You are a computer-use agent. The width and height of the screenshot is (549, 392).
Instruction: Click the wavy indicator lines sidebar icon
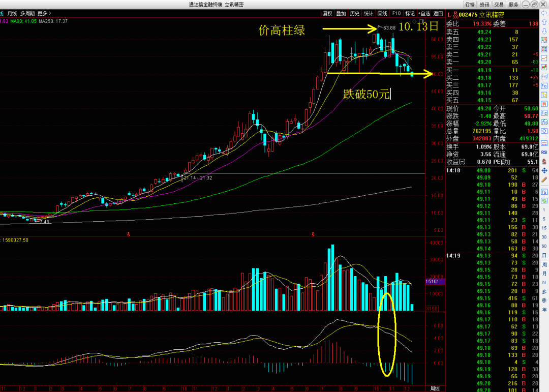point(544,143)
